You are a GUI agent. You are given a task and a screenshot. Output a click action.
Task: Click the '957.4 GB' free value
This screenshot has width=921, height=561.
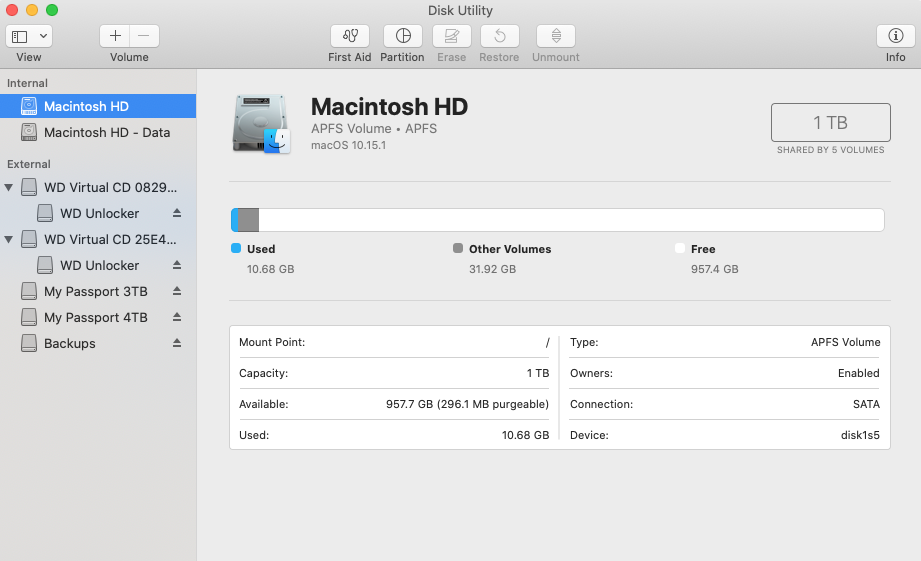point(715,269)
